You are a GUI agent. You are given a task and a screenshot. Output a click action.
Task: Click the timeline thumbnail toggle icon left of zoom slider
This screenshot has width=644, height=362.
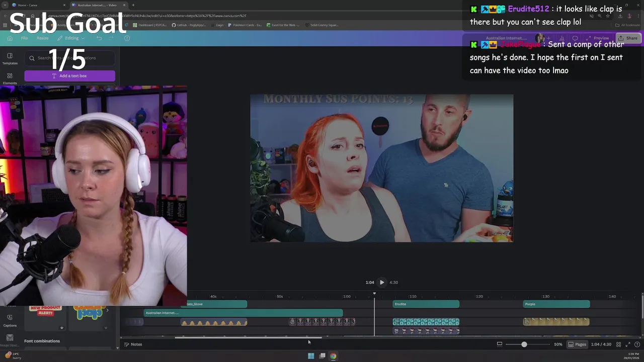(500, 344)
